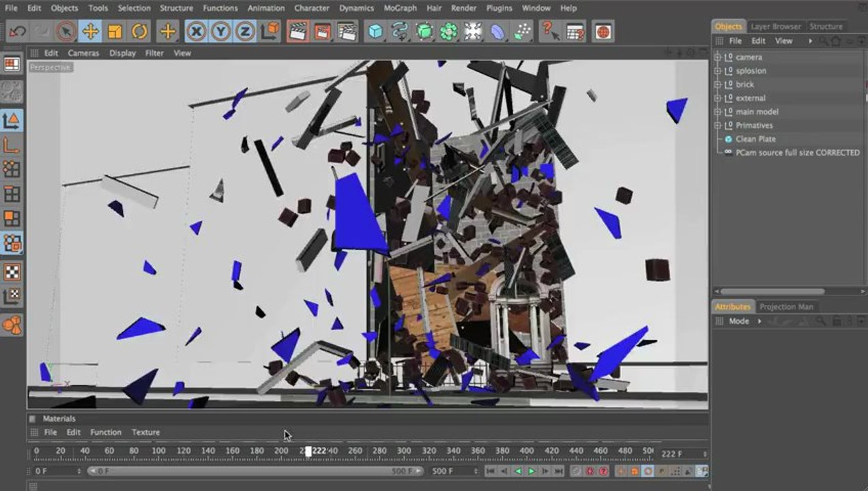This screenshot has width=868, height=491.
Task: Select the Edges mode icon in left sidebar
Action: [x=12, y=194]
